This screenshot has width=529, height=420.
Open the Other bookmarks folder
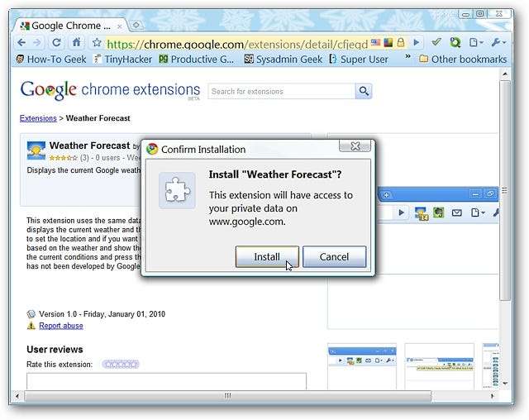pos(463,60)
